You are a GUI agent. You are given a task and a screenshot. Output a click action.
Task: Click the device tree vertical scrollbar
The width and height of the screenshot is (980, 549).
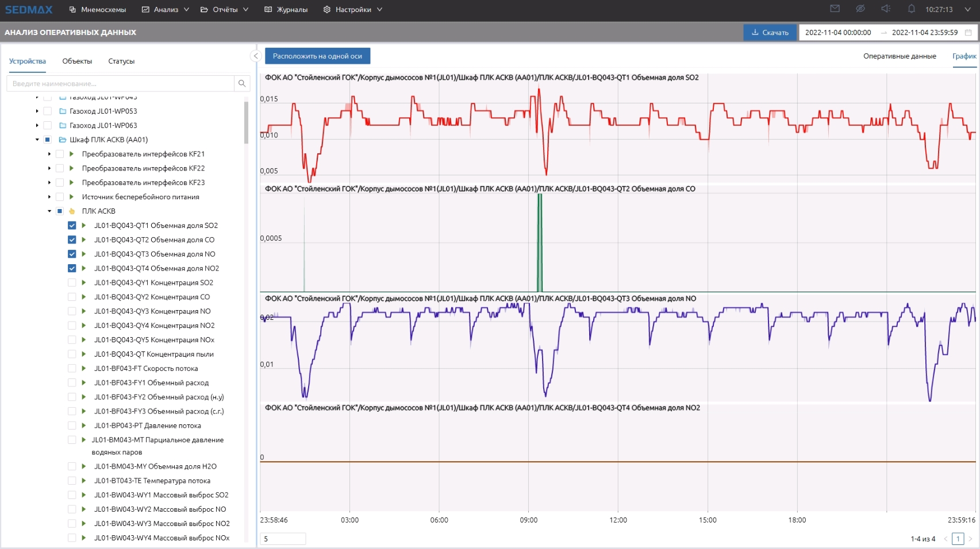point(246,122)
